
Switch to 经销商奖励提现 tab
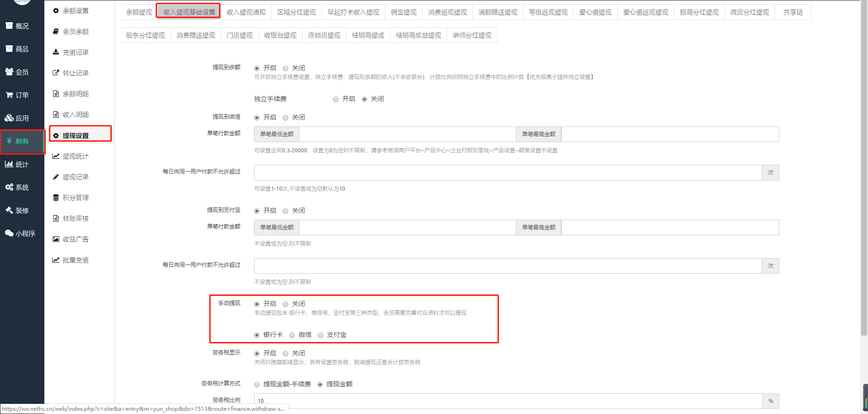(419, 35)
